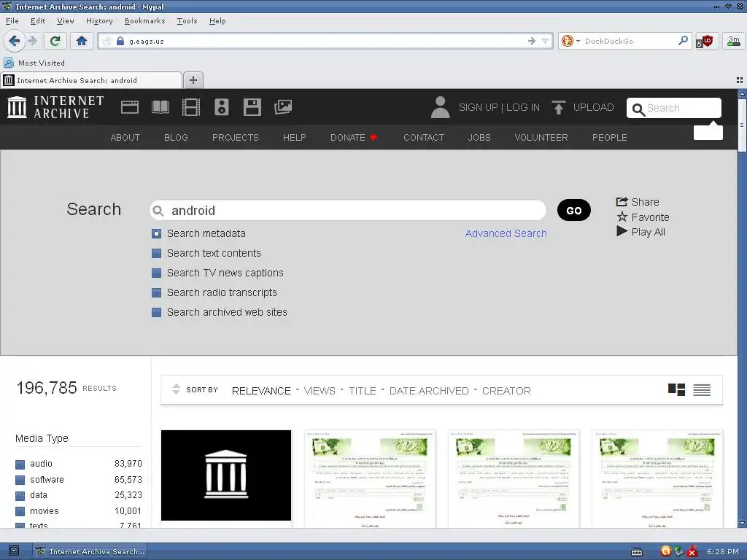Open the BLOG nav link
Screen dimensions: 747x560
[176, 138]
